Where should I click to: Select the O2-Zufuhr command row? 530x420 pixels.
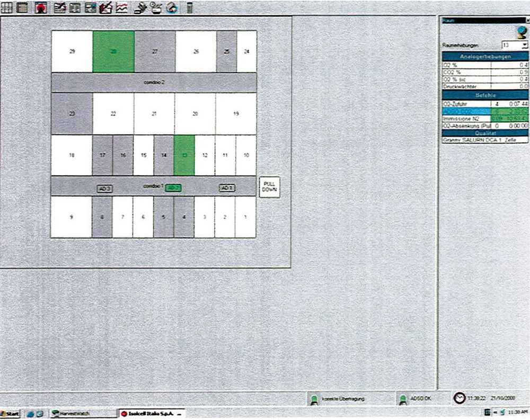tap(466, 105)
